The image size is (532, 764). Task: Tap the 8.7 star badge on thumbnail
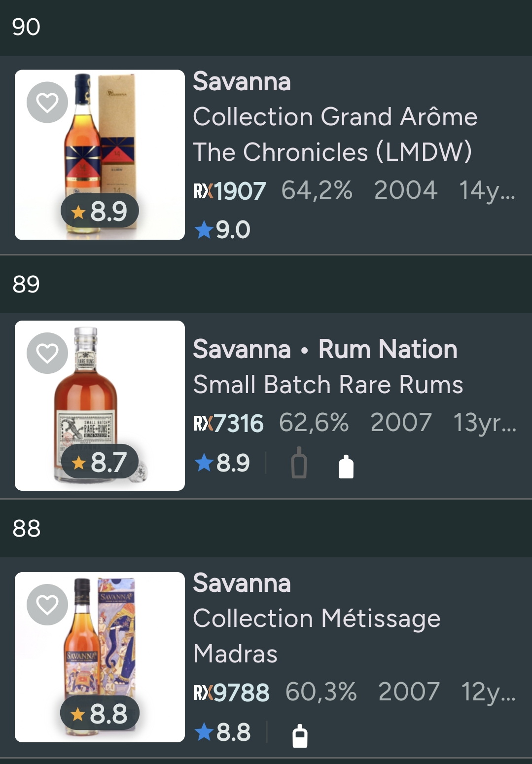100,462
